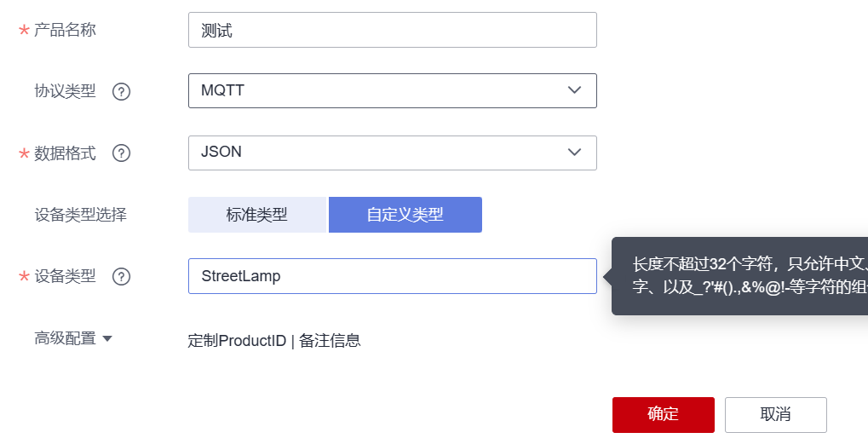Click the chevron arrow in the JSON box
The height and width of the screenshot is (444, 868).
click(x=574, y=153)
